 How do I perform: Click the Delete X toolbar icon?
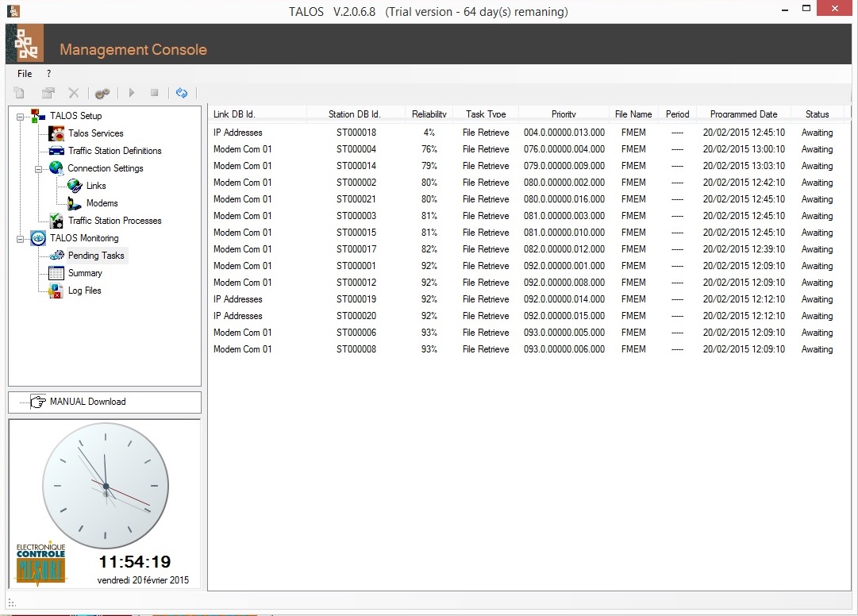(74, 93)
